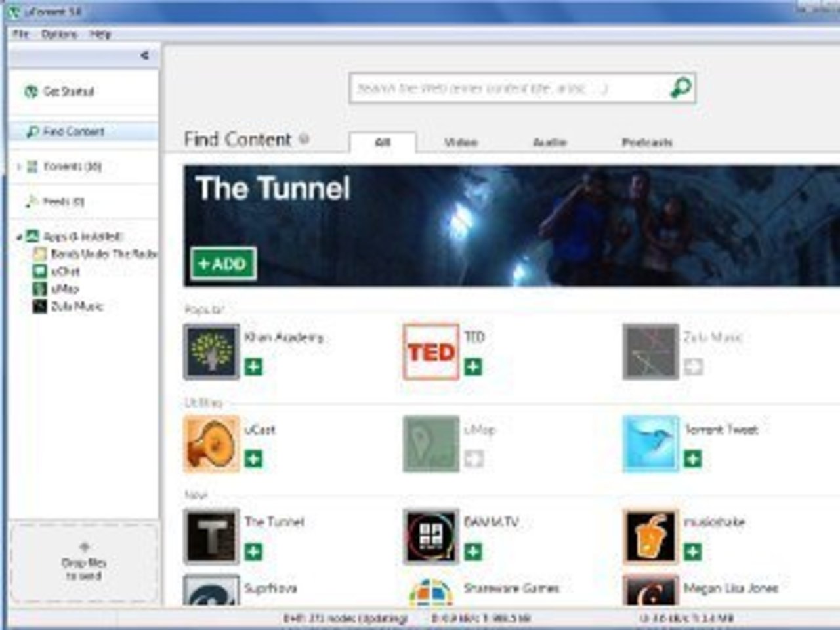Open the musicshake app icon

[650, 537]
